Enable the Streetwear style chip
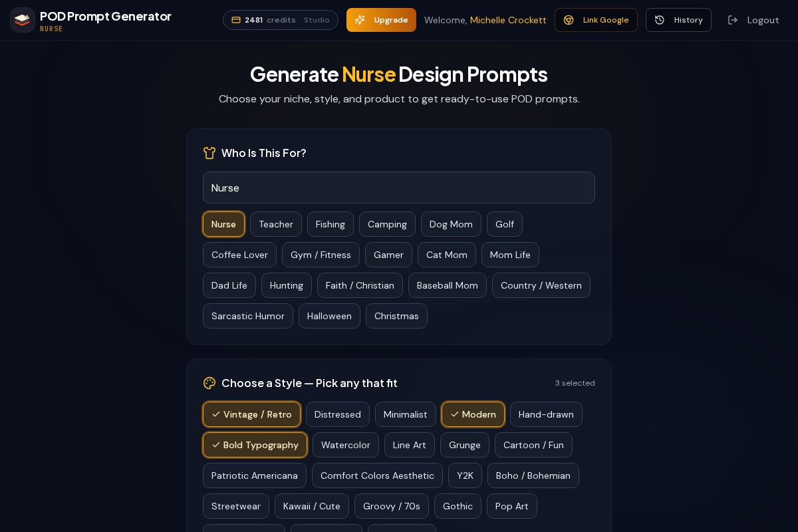The height and width of the screenshot is (532, 798). tap(236, 506)
